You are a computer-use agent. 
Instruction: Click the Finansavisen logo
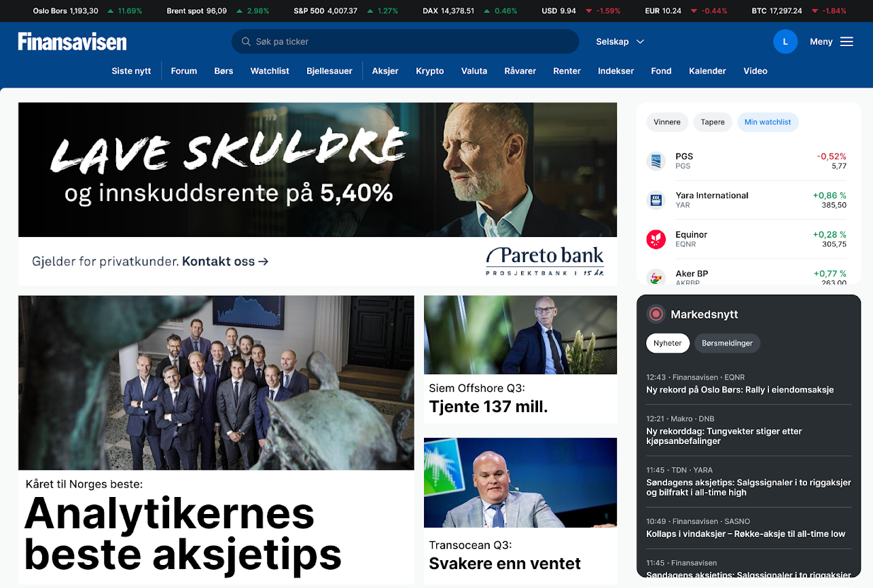pos(72,41)
